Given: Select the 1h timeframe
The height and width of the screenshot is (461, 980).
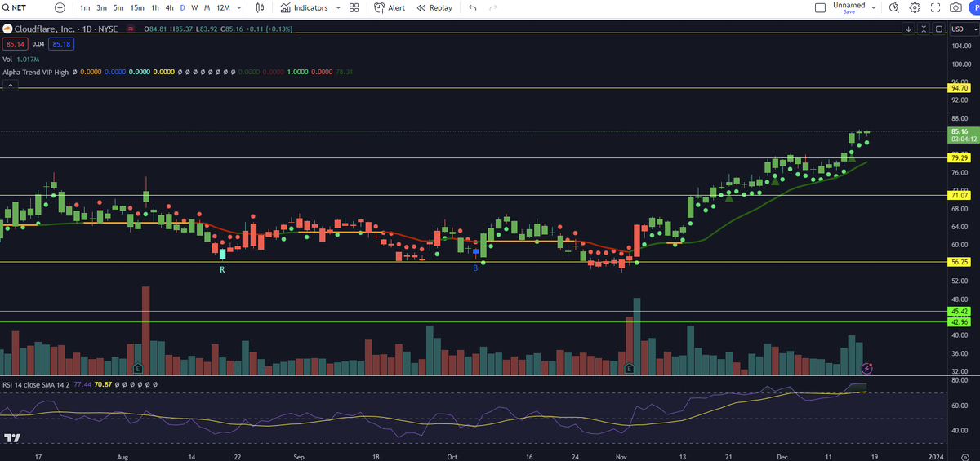Looking at the screenshot, I should pyautogui.click(x=154, y=7).
